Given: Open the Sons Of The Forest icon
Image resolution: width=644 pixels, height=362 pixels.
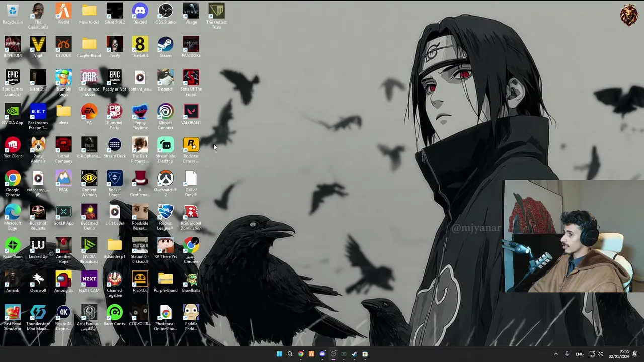Looking at the screenshot, I should 191,83.
